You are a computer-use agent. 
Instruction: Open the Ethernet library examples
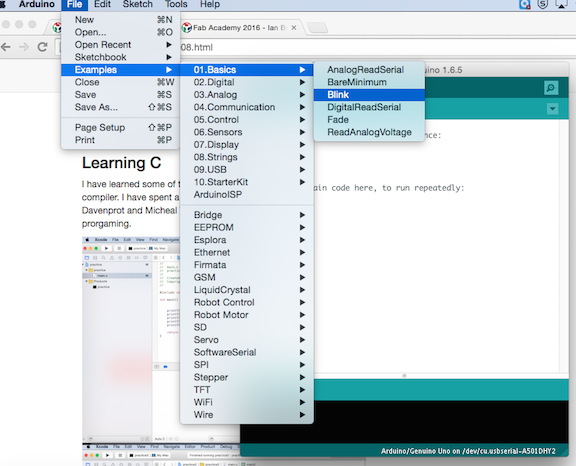tap(247, 252)
